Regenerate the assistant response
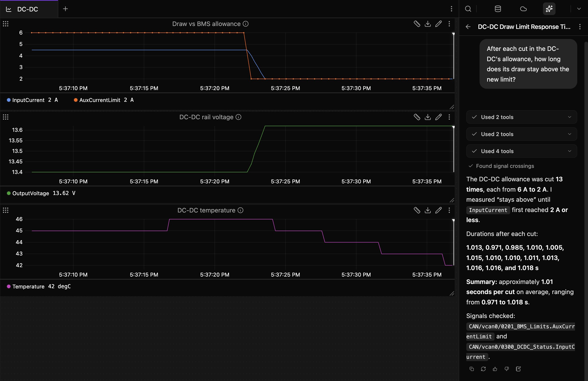This screenshot has height=381, width=588. point(483,369)
